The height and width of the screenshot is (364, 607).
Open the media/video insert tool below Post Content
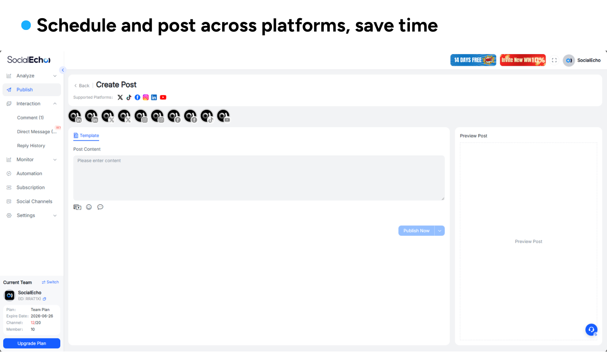click(77, 207)
